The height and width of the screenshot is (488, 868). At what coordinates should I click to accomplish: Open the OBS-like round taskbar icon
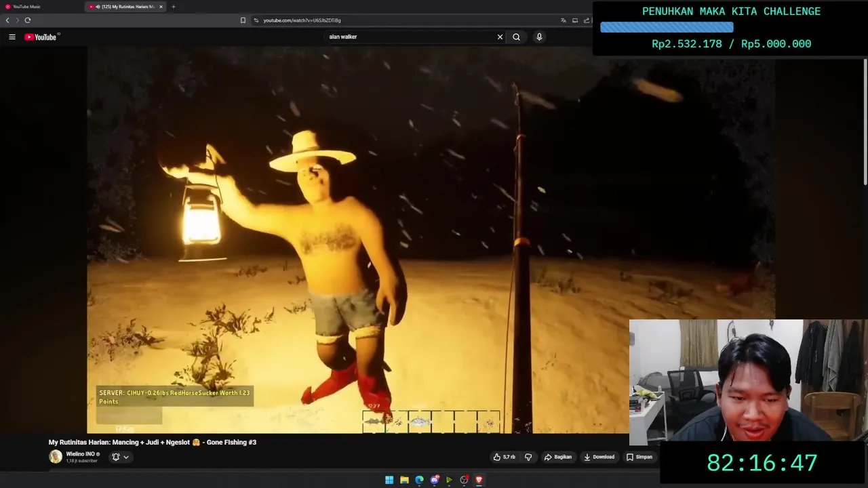point(464,480)
